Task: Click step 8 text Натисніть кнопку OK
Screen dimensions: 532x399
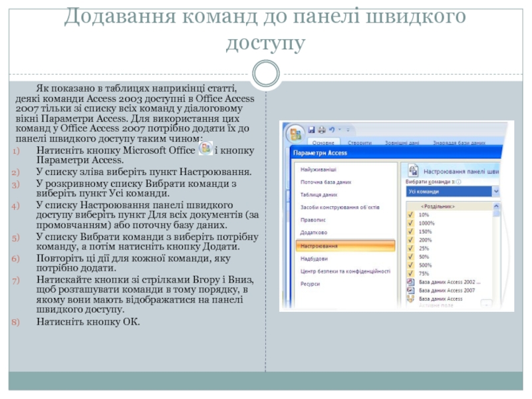Action: click(x=88, y=322)
